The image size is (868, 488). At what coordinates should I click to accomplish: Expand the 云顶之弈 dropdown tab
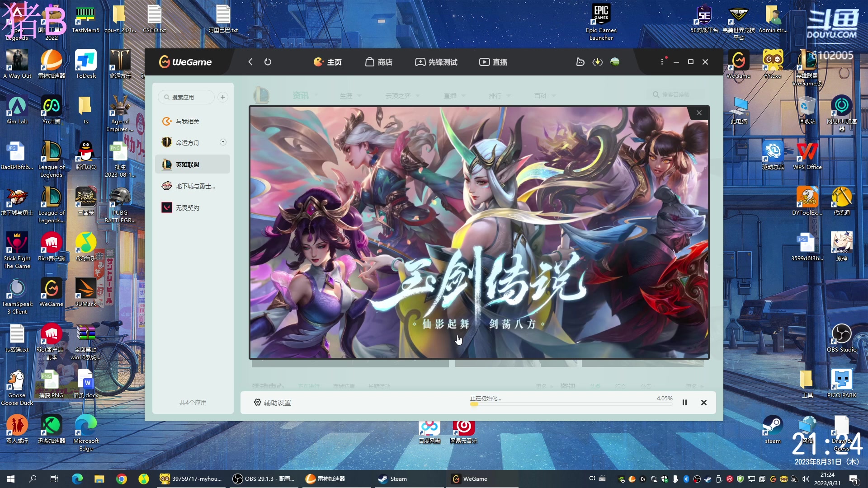pyautogui.click(x=402, y=96)
